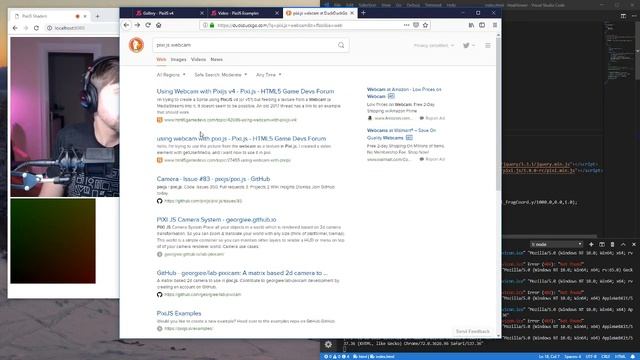Image resolution: width=640 pixels, height=360 pixels.
Task: Click the DuckDuckGo duck logo
Action: 136,45
